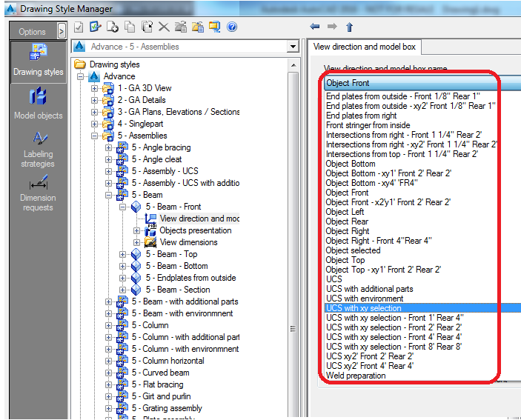Click the Drawing styles root folder icon
Screen dimensions: 521x420
pyautogui.click(x=80, y=64)
